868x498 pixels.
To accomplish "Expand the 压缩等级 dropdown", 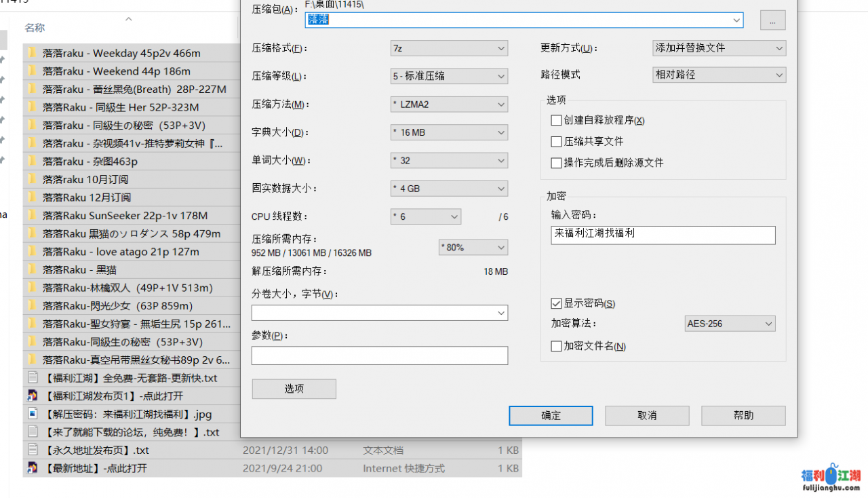I will point(449,76).
